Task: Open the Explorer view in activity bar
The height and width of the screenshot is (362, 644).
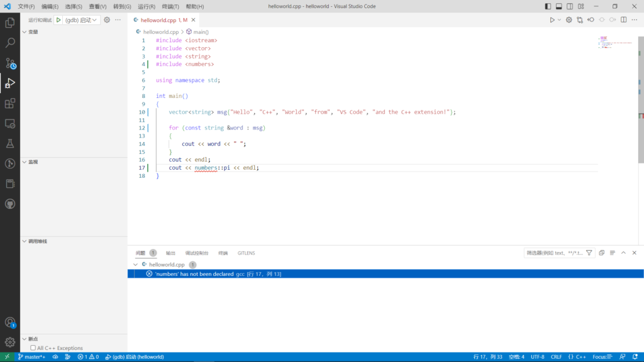Action: coord(10,23)
